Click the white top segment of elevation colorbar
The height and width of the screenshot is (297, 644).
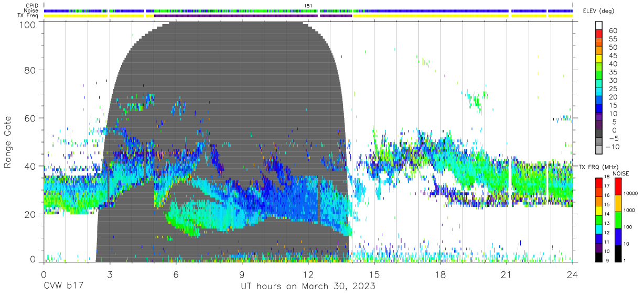(599, 26)
